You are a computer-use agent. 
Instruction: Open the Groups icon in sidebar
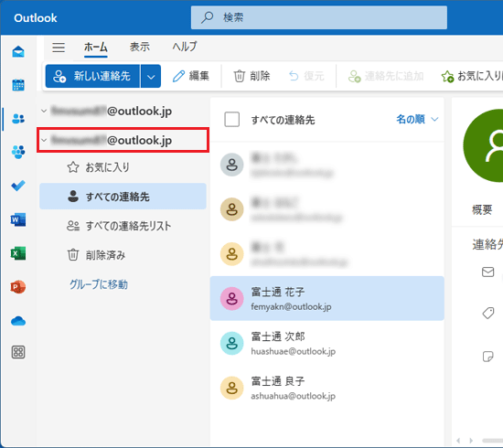[18, 152]
